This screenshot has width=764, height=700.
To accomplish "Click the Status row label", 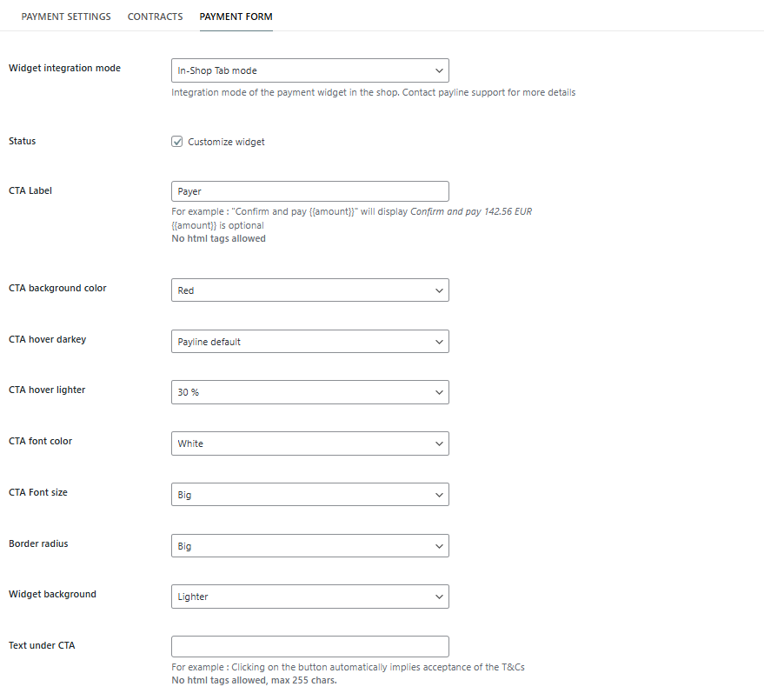I will tap(23, 141).
